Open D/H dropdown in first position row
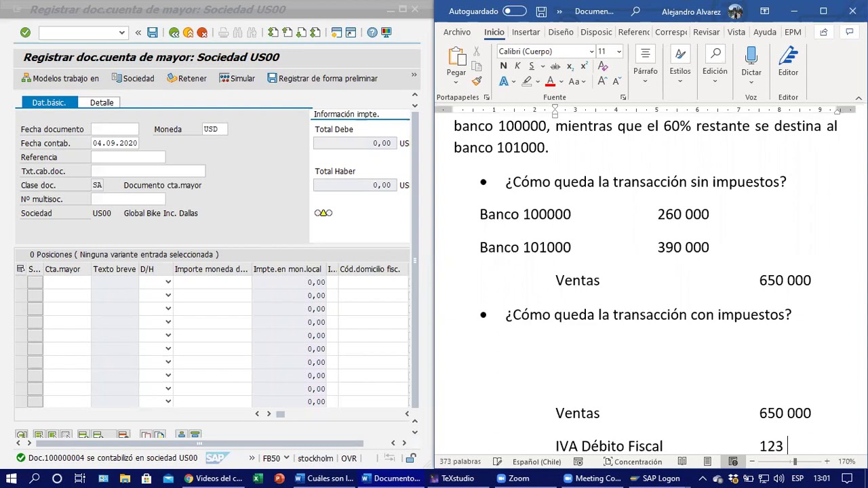 (168, 282)
